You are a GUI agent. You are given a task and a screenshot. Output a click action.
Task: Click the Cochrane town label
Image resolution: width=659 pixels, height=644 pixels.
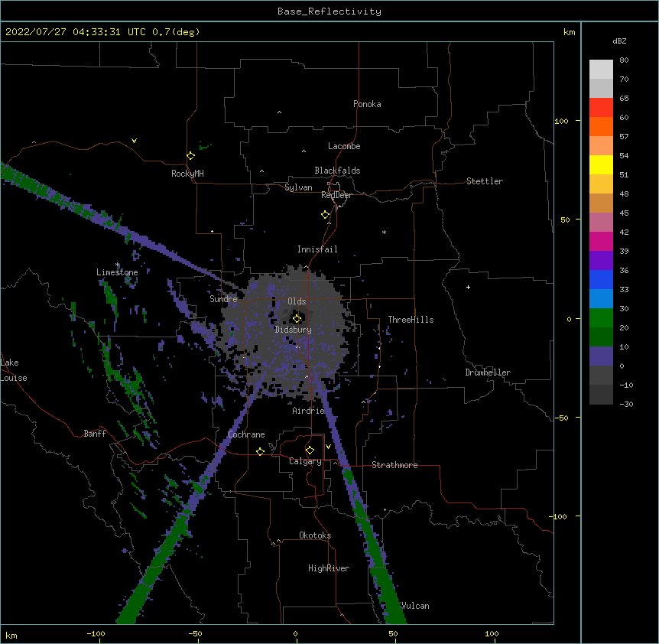(x=246, y=434)
